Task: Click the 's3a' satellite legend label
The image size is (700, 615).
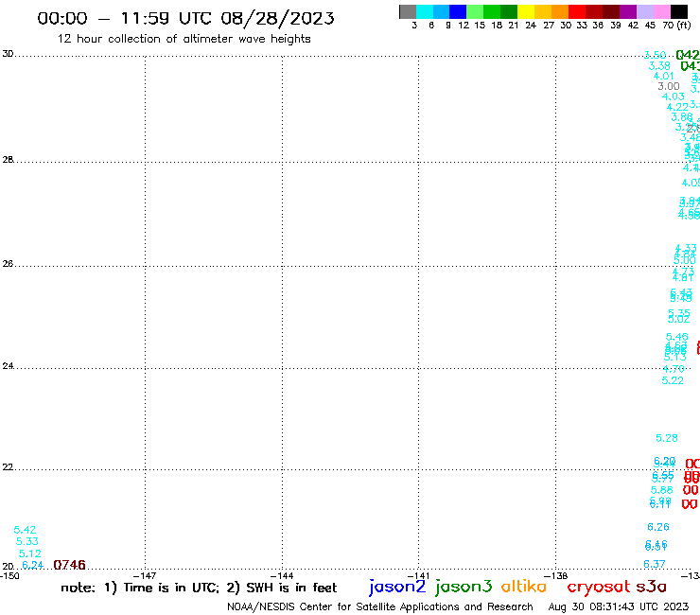Action: (651, 587)
